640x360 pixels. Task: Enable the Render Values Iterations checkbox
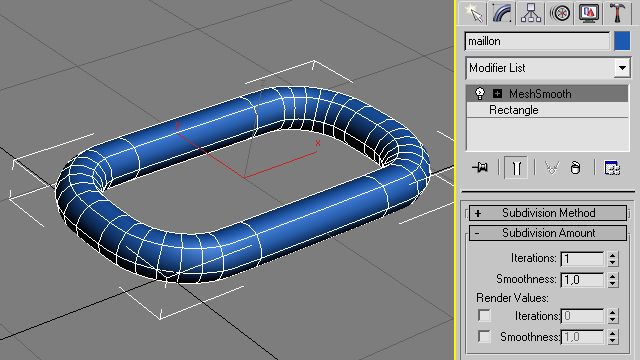click(x=484, y=315)
